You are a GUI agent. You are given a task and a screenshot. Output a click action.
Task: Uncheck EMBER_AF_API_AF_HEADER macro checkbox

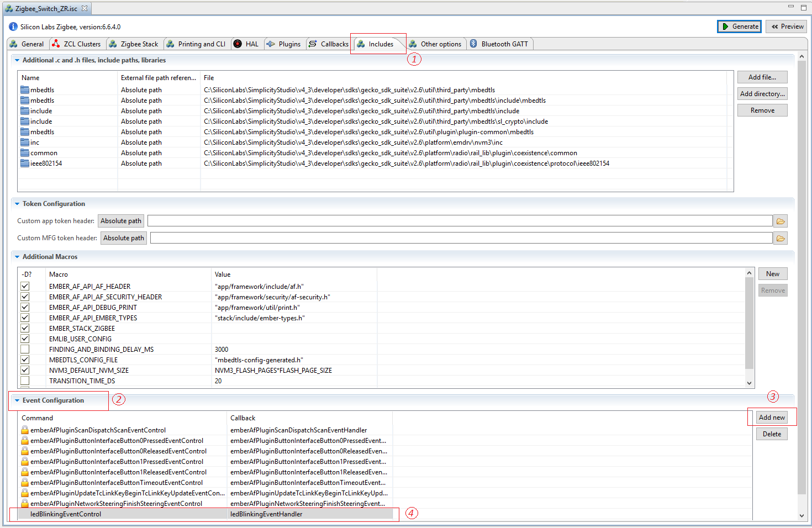[25, 286]
